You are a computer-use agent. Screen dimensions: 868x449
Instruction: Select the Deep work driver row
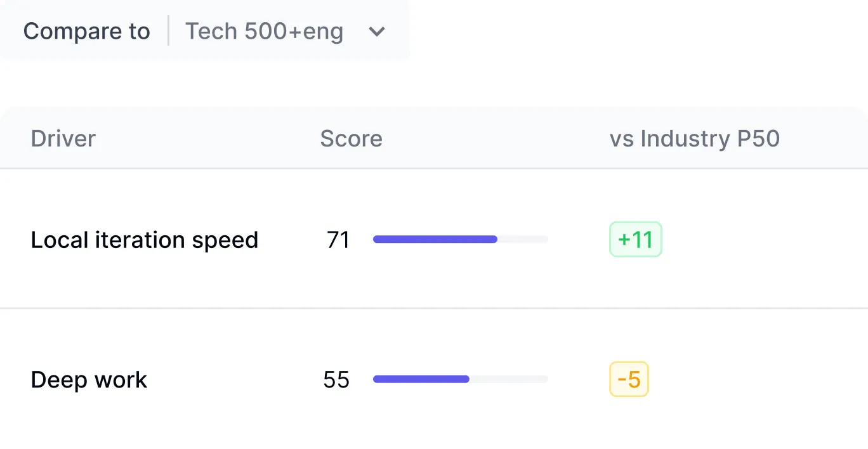[89, 380]
